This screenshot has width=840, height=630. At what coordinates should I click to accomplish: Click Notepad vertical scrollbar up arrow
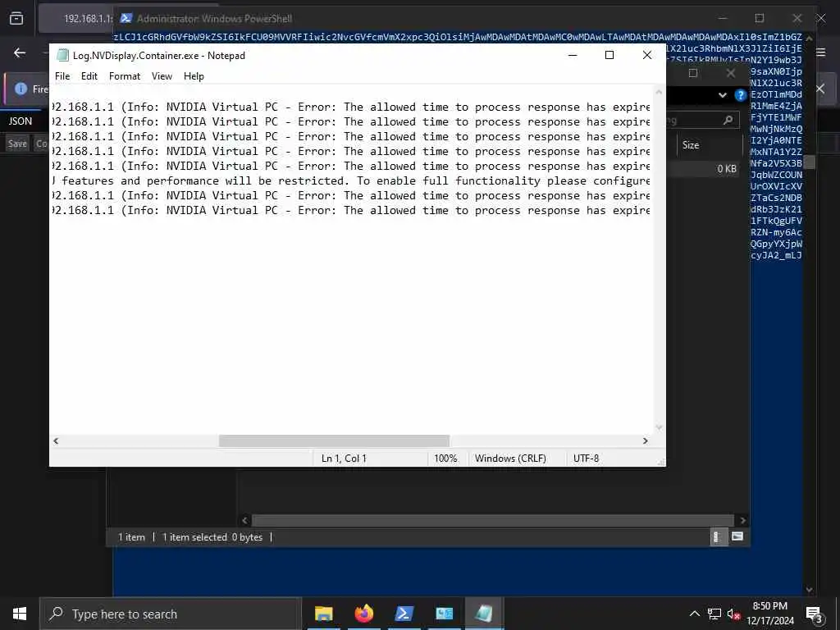pyautogui.click(x=659, y=92)
